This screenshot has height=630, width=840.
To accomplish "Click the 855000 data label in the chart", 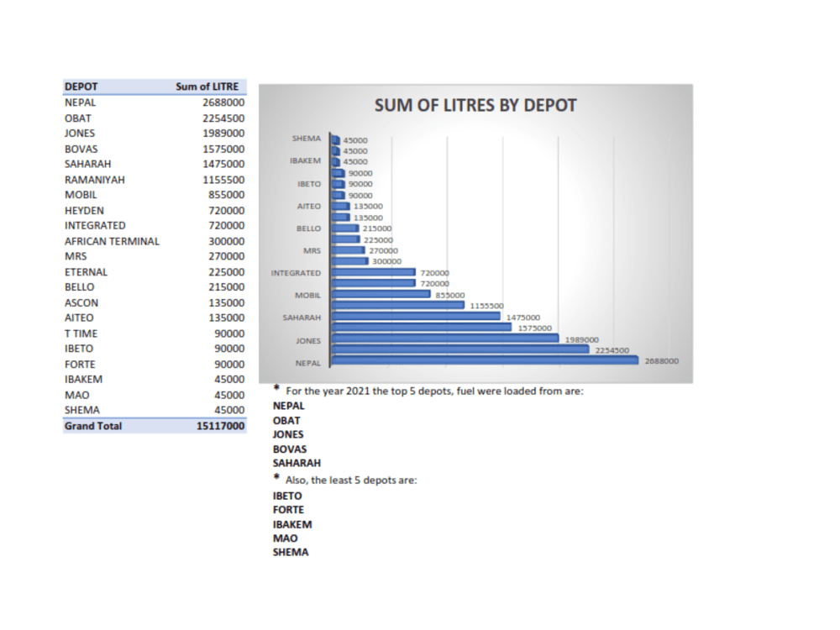I will pos(450,295).
